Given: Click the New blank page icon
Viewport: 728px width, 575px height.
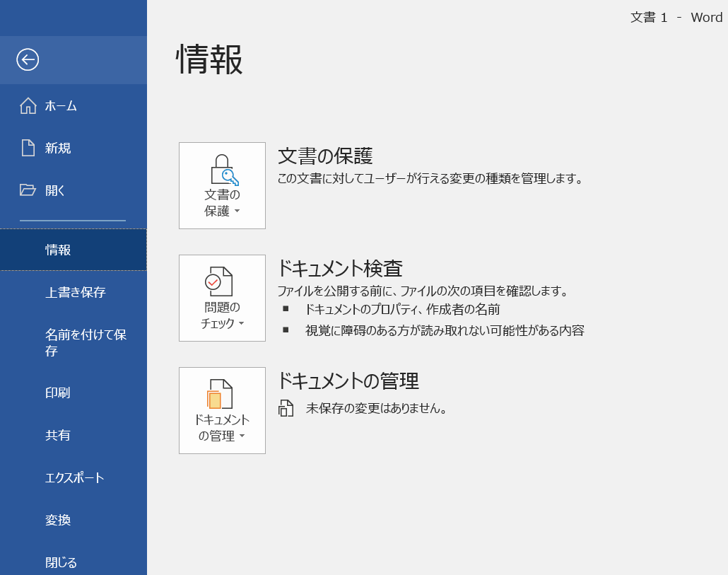Looking at the screenshot, I should tap(28, 148).
